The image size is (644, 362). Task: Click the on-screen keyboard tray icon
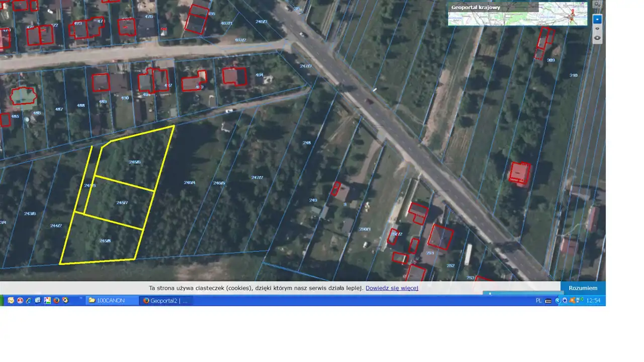[x=548, y=301]
